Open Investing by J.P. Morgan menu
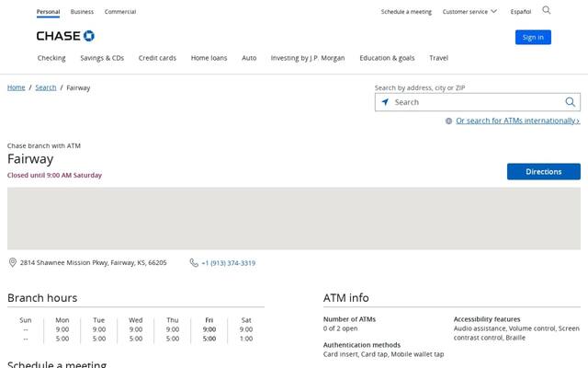 [308, 58]
